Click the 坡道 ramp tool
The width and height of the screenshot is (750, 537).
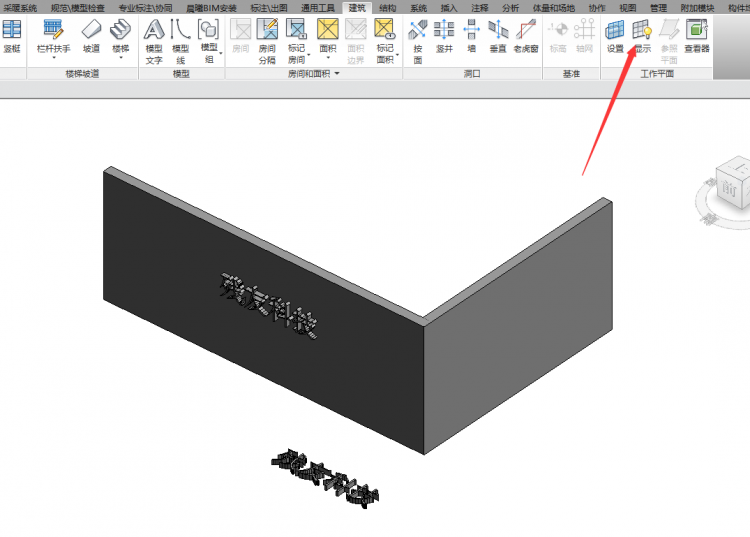91,36
